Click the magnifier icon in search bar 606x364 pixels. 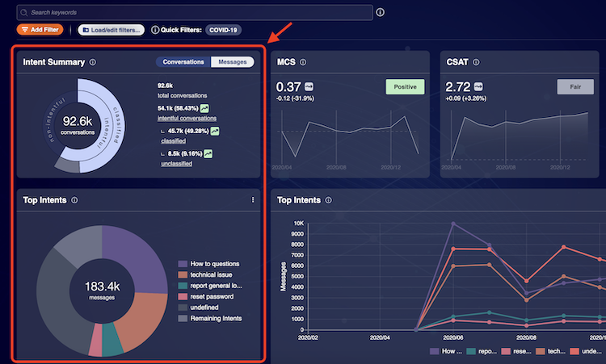point(24,13)
